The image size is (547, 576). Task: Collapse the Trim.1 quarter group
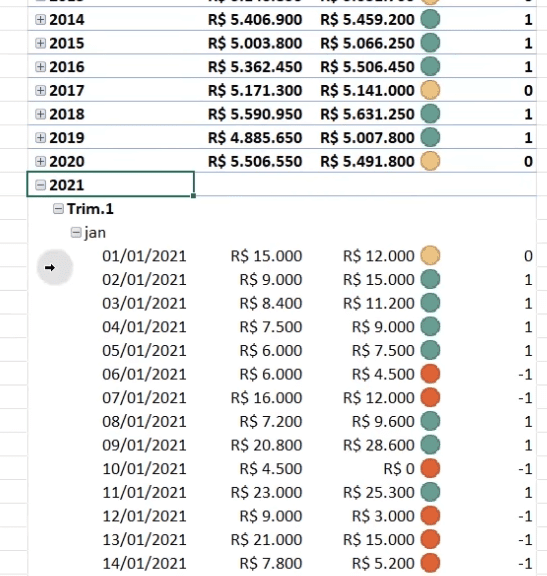pos(58,209)
